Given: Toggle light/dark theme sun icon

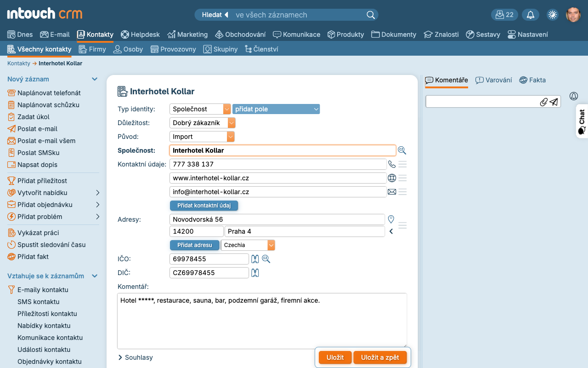Looking at the screenshot, I should tap(552, 15).
